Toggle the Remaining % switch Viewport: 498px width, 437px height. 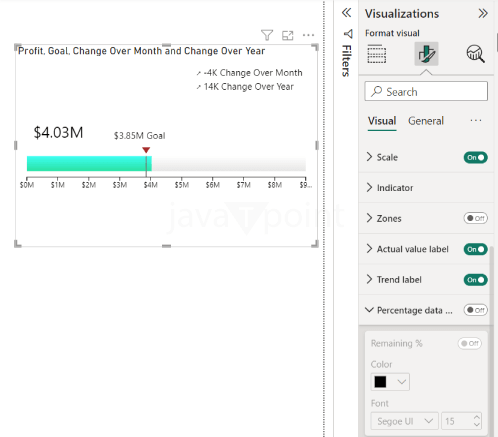(x=470, y=343)
